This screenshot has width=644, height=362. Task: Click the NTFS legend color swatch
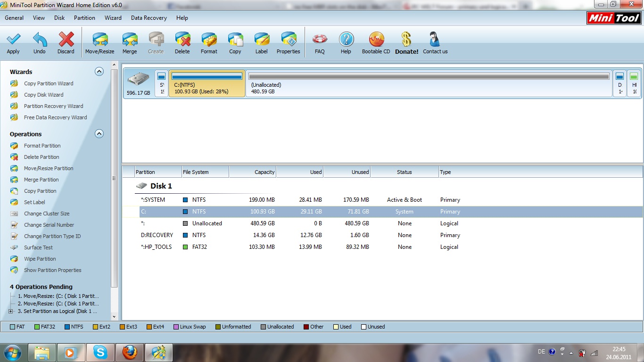pos(67,327)
